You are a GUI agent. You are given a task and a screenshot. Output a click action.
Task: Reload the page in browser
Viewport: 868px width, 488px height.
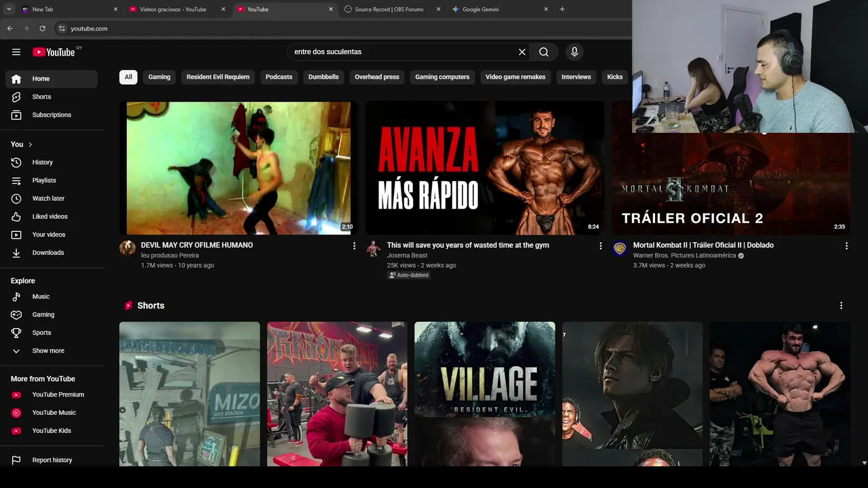click(42, 28)
